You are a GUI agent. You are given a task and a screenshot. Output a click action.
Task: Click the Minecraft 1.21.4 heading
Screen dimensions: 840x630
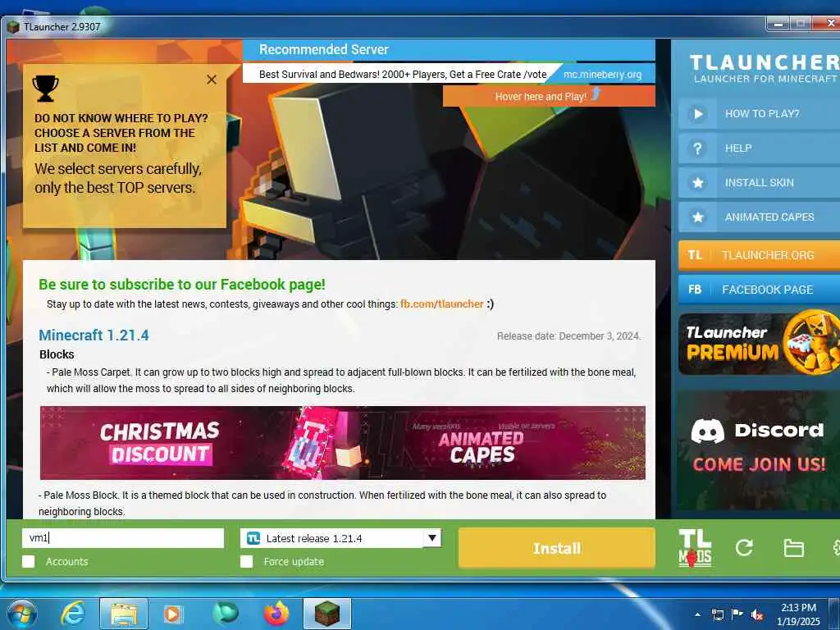[94, 336]
